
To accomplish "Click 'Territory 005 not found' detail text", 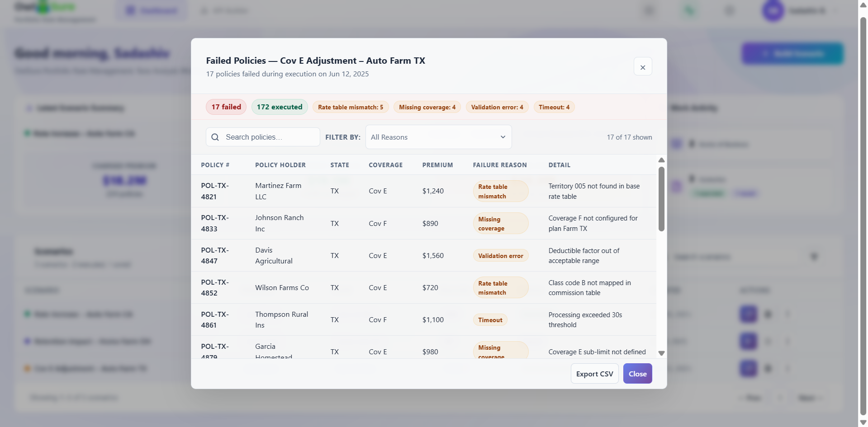I will point(594,191).
